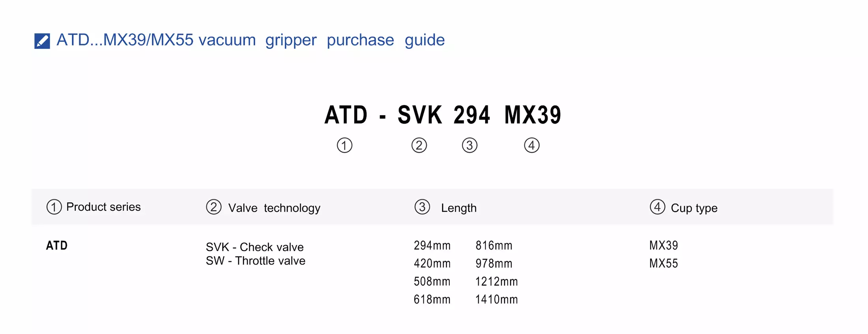
Task: Select the MX55 cup type
Action: coord(664,263)
